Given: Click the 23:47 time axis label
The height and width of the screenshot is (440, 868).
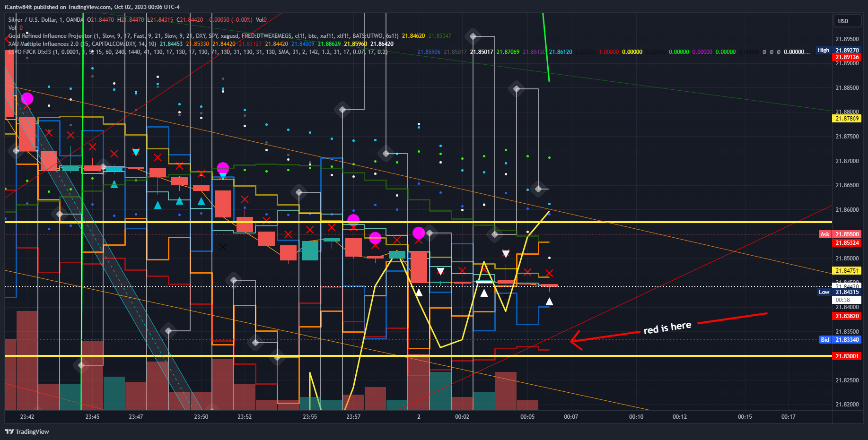Looking at the screenshot, I should coord(136,417).
